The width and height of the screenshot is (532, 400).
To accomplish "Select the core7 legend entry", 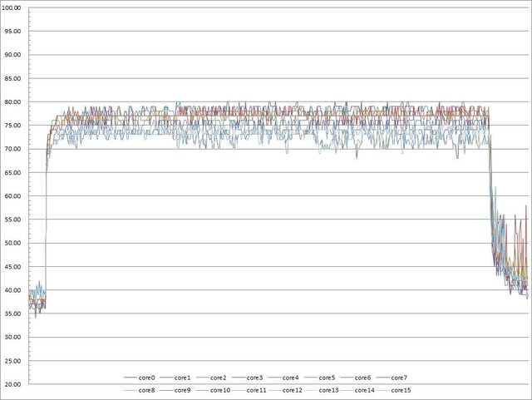I will pos(399,378).
